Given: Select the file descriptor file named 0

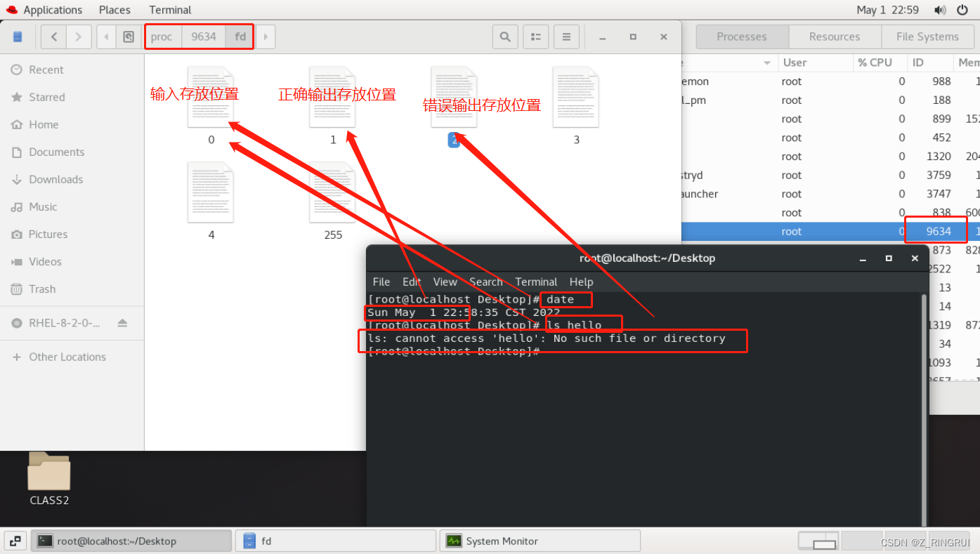Looking at the screenshot, I should point(211,105).
